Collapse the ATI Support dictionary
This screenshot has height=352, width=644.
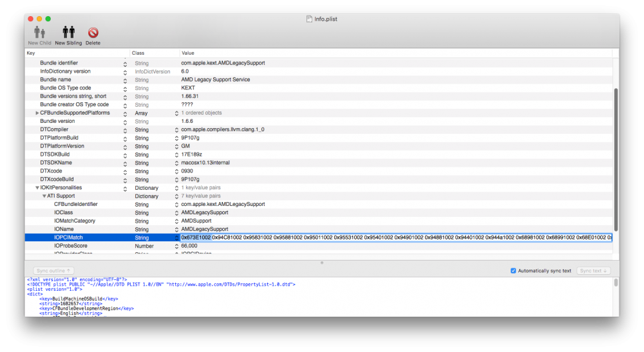tap(44, 196)
